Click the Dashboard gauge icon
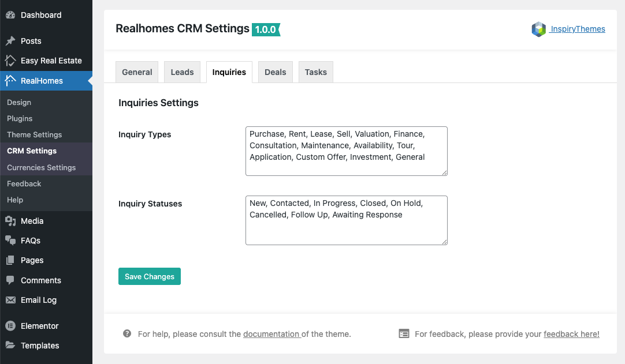Screen dimensions: 625x364 [10, 15]
